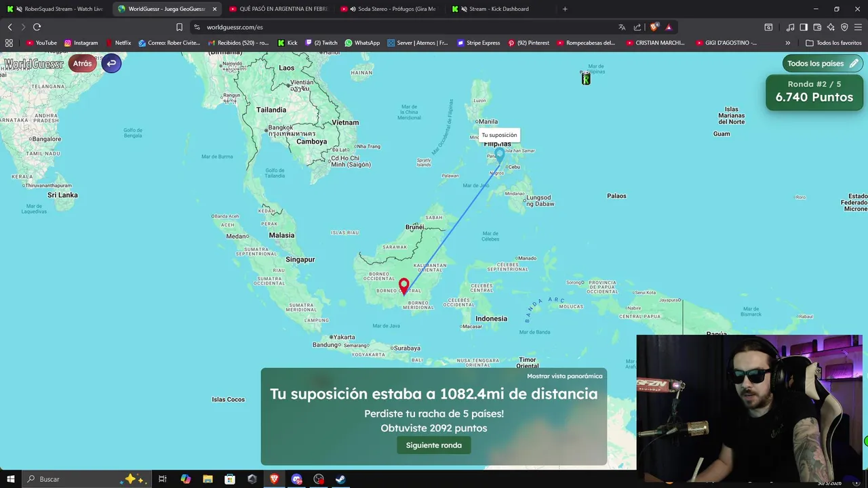Open Steam taskbar icon

(x=340, y=479)
